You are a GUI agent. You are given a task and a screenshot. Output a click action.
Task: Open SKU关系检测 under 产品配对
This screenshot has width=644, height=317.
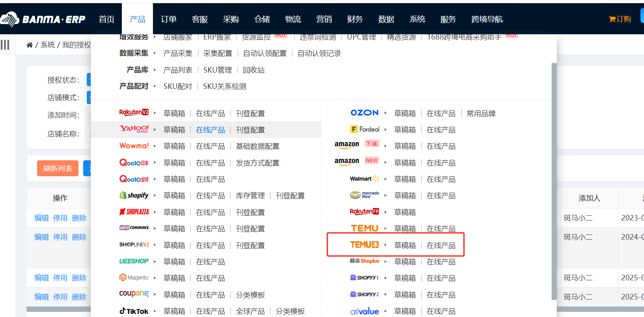coord(225,87)
